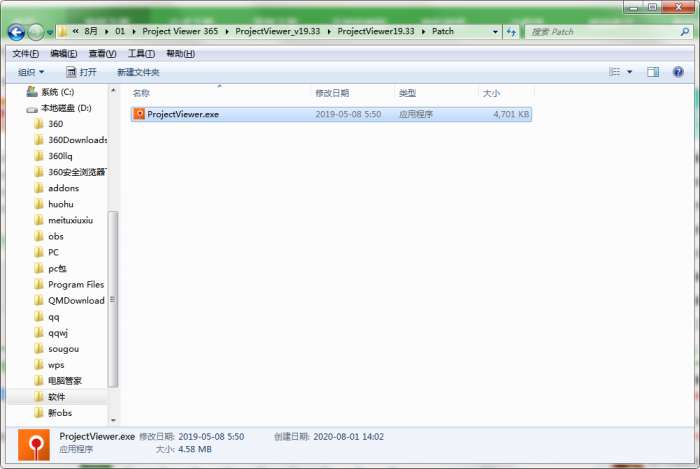Open the 组织 dropdown
Image resolution: width=700 pixels, height=469 pixels.
click(31, 72)
